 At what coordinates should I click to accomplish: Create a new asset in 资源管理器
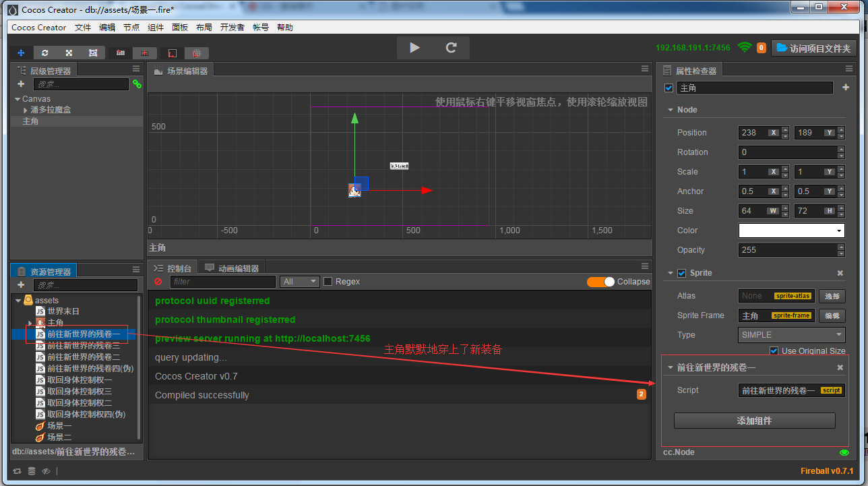click(x=21, y=285)
